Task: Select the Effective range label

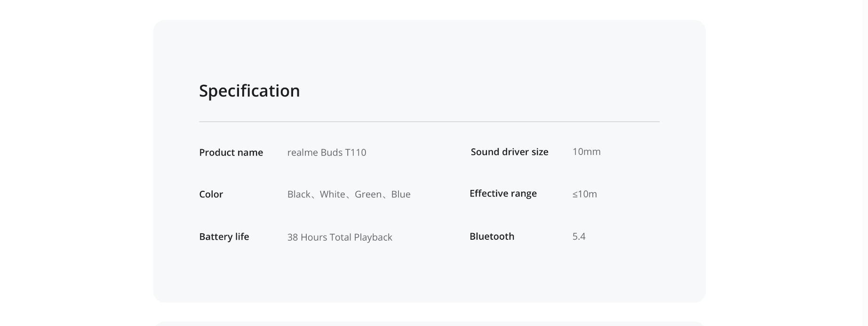Action: pyautogui.click(x=503, y=194)
